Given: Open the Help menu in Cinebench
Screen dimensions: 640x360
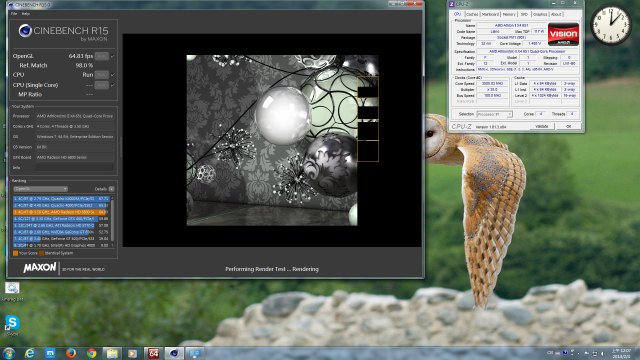Looking at the screenshot, I should [26, 13].
